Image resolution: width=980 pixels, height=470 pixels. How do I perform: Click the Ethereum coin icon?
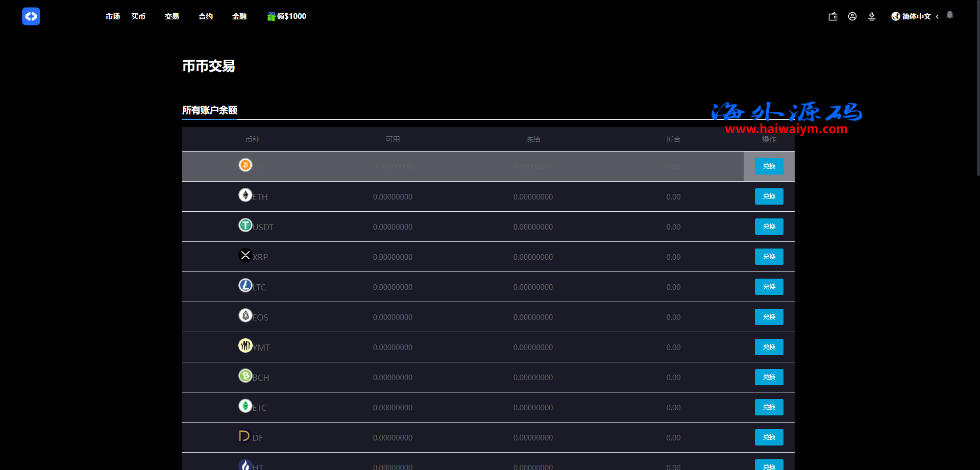point(246,195)
